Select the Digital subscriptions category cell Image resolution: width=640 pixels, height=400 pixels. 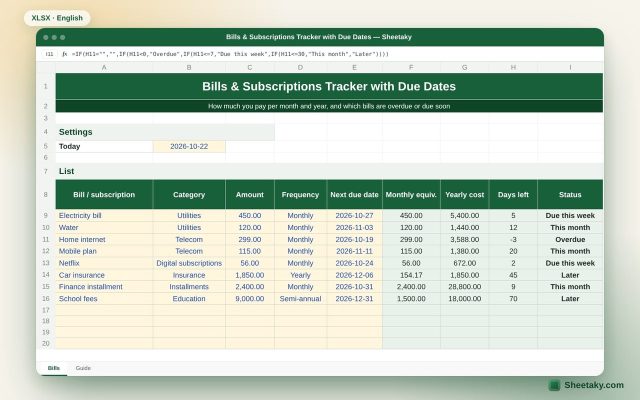click(189, 263)
